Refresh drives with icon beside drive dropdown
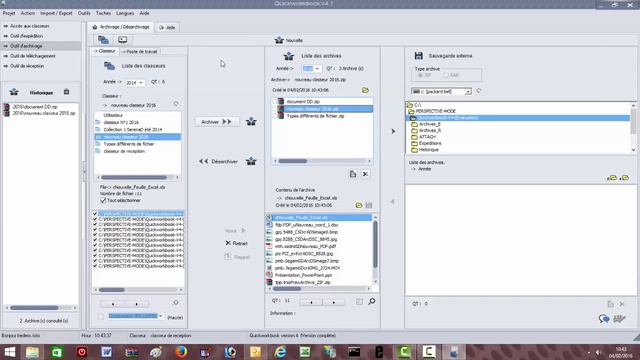Screen dimensions: 640x360 click(x=479, y=91)
